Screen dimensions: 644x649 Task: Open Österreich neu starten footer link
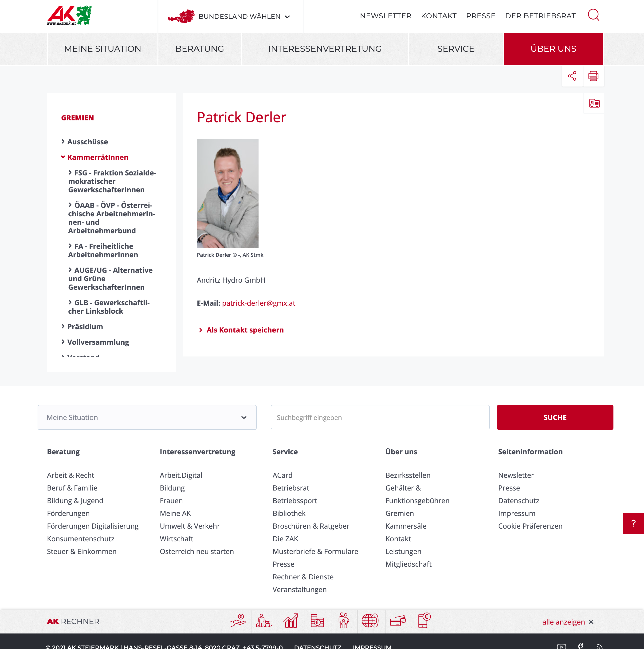tap(197, 551)
